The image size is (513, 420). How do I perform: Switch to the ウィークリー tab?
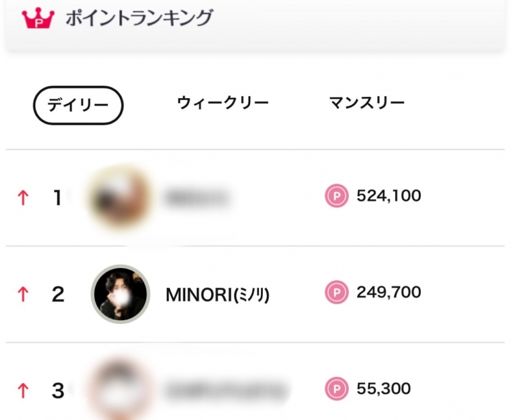point(222,101)
